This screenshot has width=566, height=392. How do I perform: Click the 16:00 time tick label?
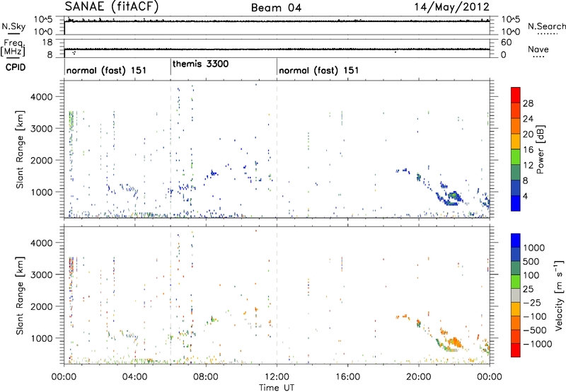tap(347, 377)
